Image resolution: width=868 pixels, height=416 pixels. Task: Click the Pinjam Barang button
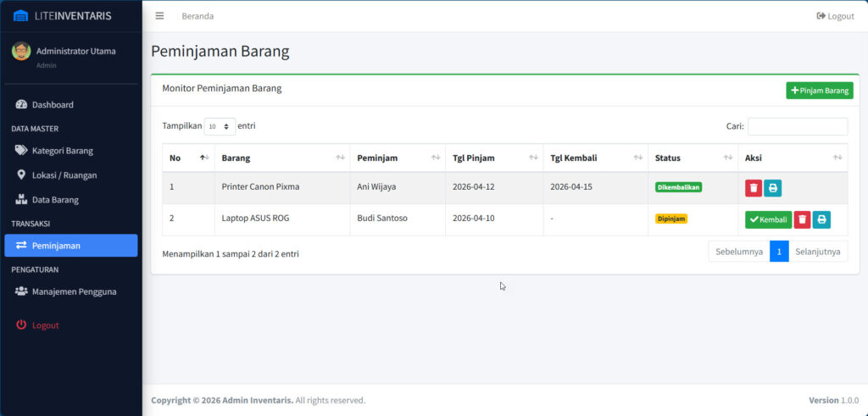coord(819,91)
